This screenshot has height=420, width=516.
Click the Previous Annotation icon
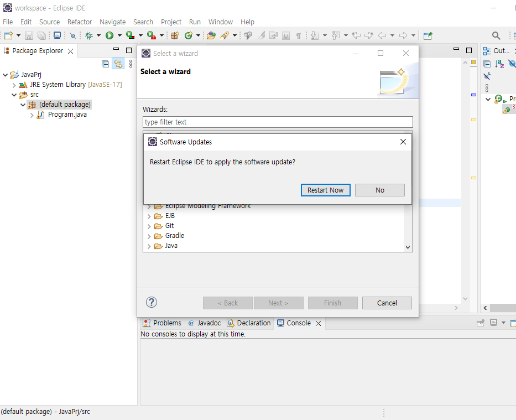click(336, 35)
